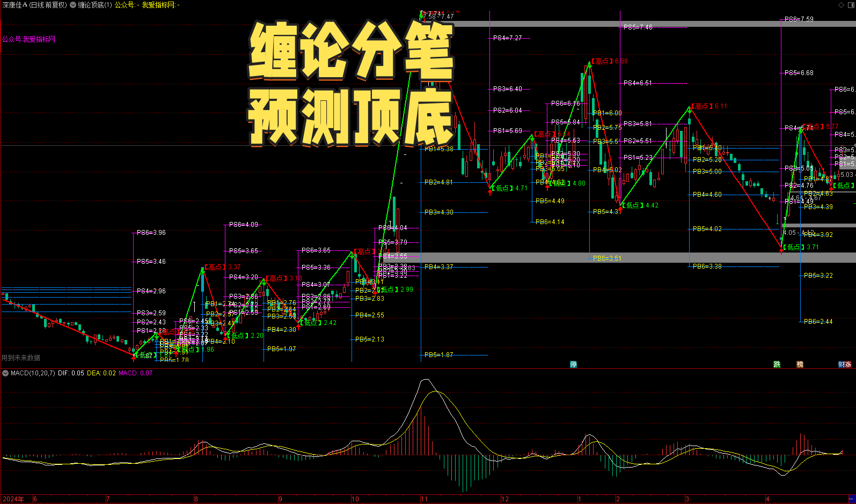Click the PS4=7.27 level label
856x504 pixels.
click(x=507, y=38)
